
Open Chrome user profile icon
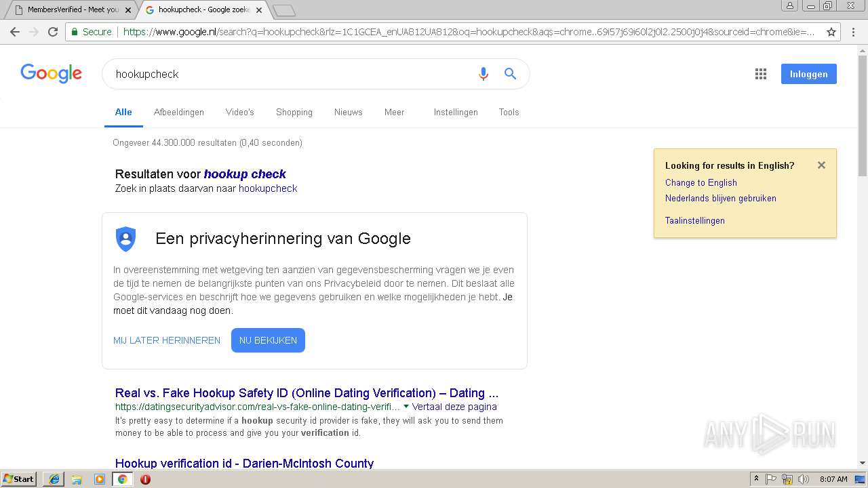(789, 5)
